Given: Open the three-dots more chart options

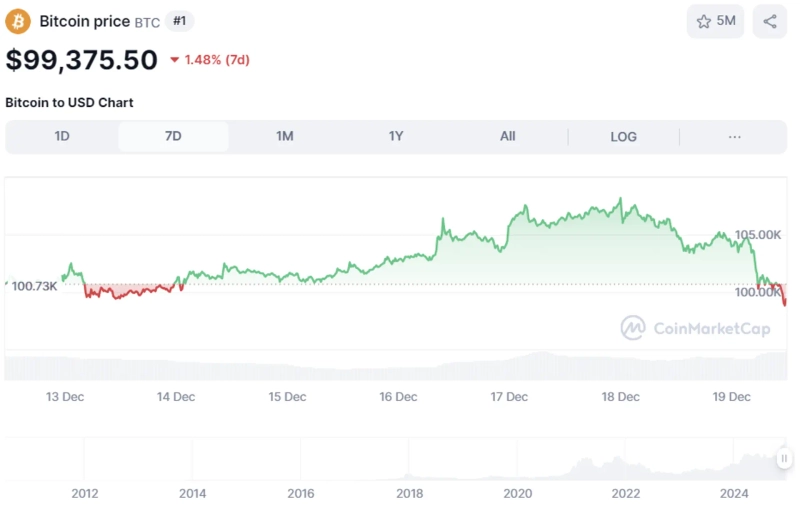Looking at the screenshot, I should tap(735, 137).
